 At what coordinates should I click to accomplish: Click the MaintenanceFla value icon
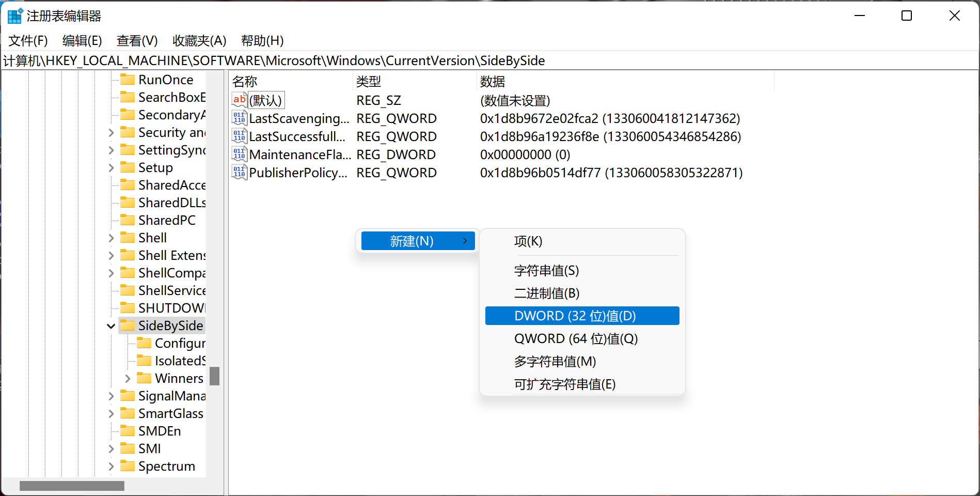coord(239,154)
